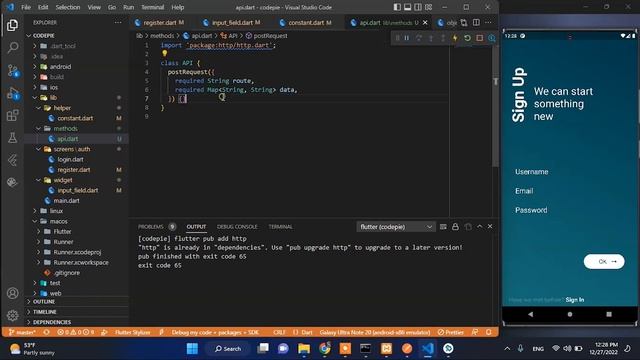Open Dart DevTools widget inspector icon

coord(491,38)
